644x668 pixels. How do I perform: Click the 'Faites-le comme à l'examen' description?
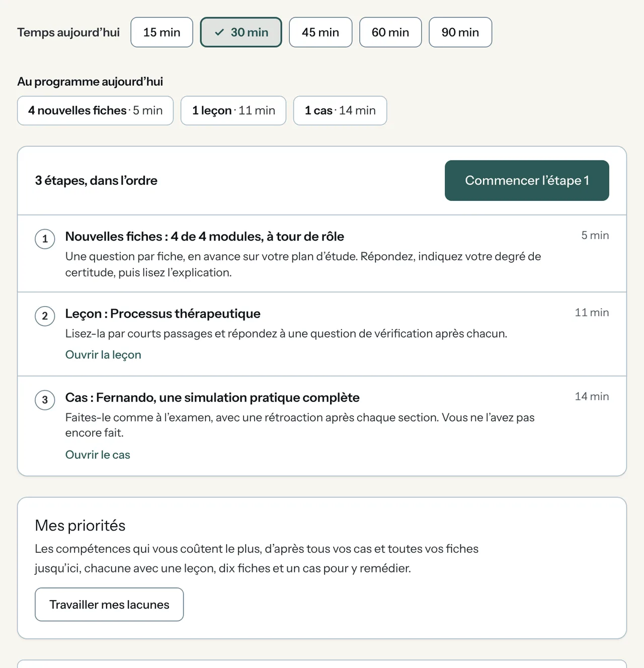[x=300, y=425]
